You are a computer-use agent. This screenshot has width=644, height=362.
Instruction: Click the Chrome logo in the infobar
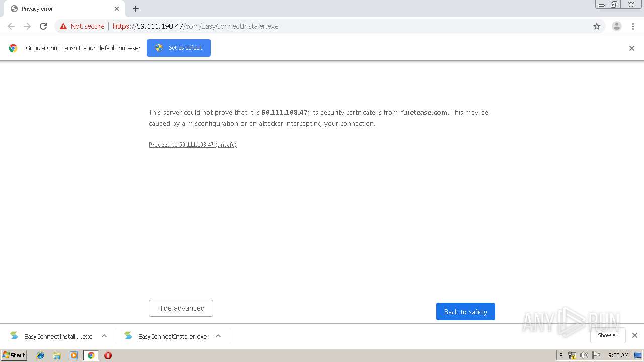click(13, 48)
